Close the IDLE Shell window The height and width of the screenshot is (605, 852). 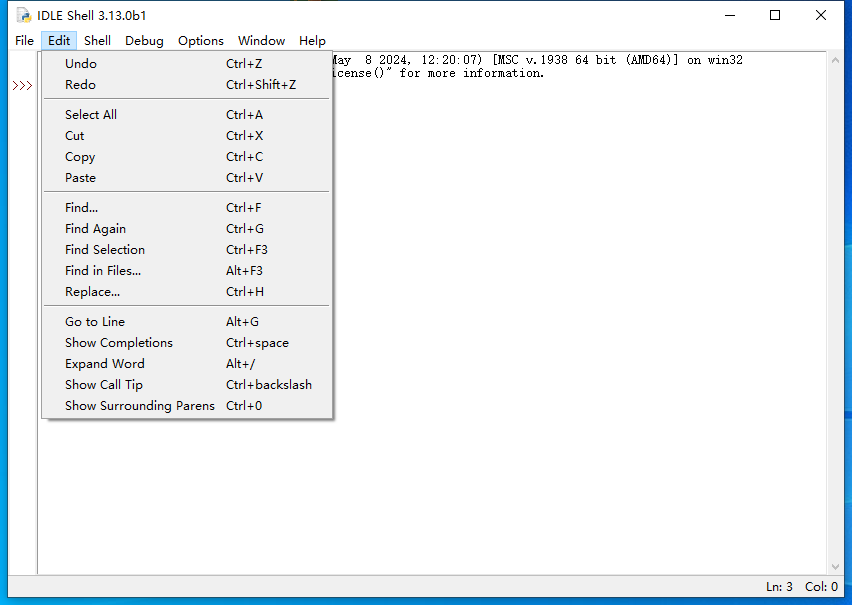[820, 15]
